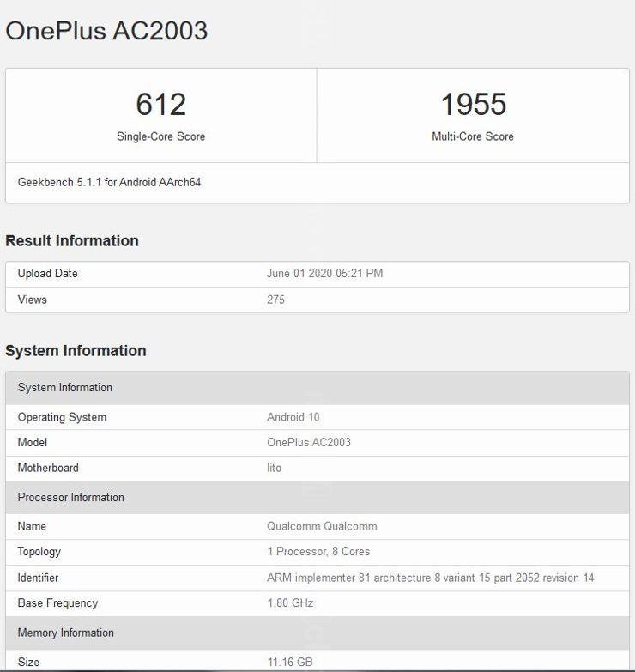This screenshot has width=635, height=672.
Task: Click the bold System Information heading
Action: pos(76,350)
